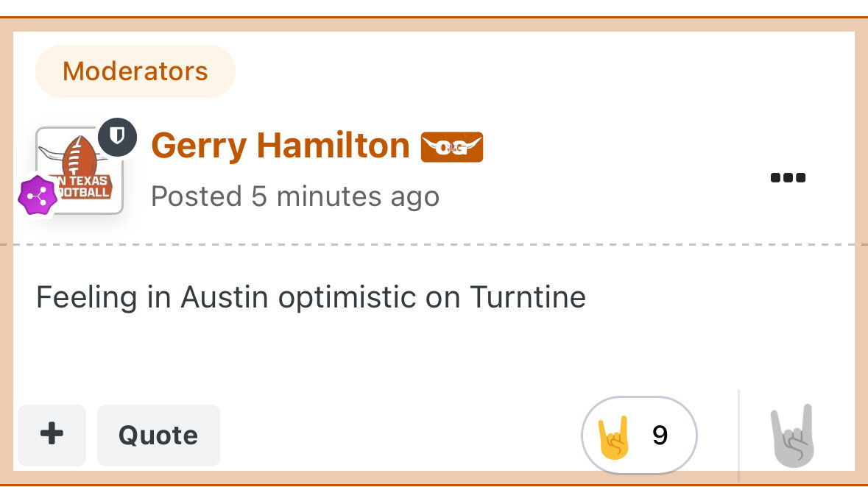Viewport: 868px width, 487px height.
Task: Click the purple share badge on avatar
Action: point(37,196)
